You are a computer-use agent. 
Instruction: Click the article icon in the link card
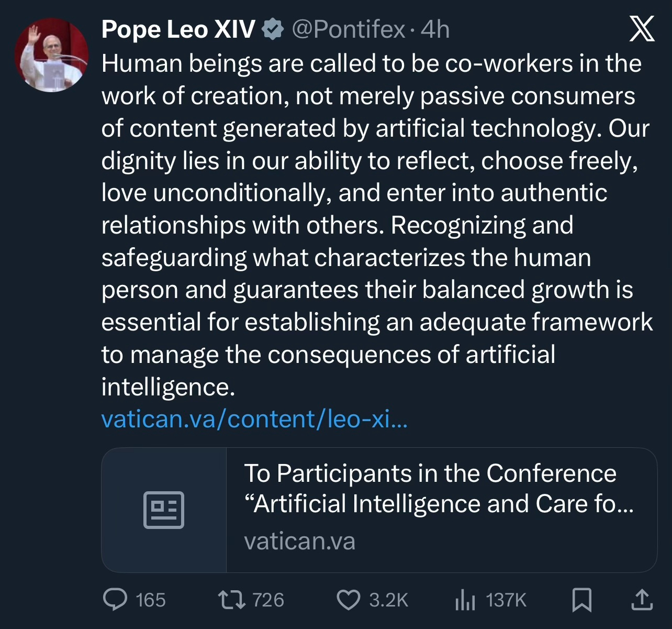[x=164, y=510]
